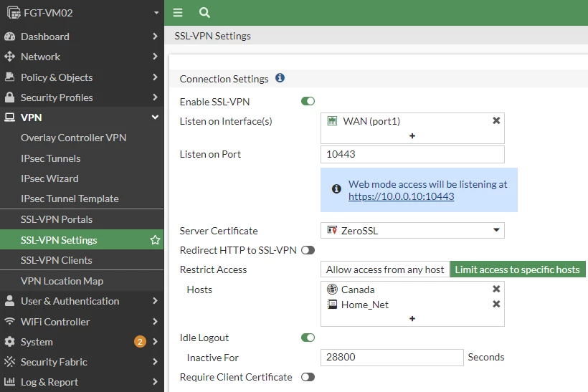
Task: Open the https://10.0.0.10:10443 link
Action: pos(402,196)
